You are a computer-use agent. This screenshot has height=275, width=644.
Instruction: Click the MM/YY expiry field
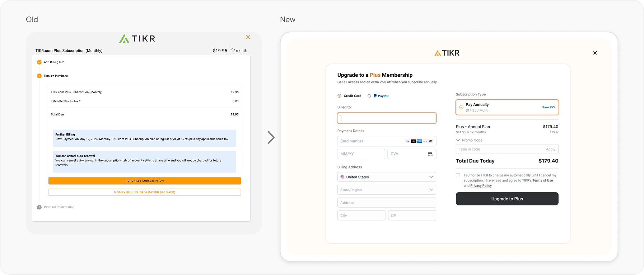[361, 154]
